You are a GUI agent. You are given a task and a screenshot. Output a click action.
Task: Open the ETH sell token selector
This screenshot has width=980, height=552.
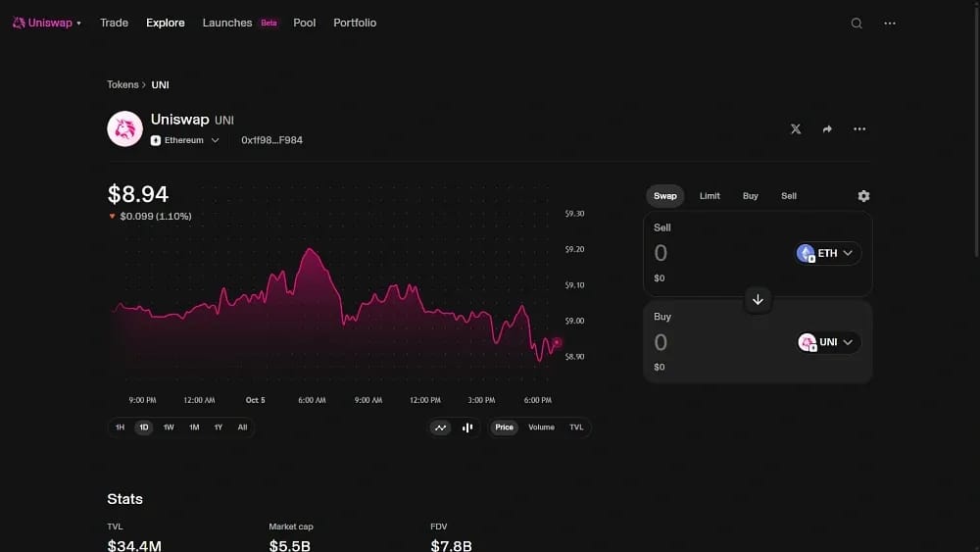click(x=828, y=253)
